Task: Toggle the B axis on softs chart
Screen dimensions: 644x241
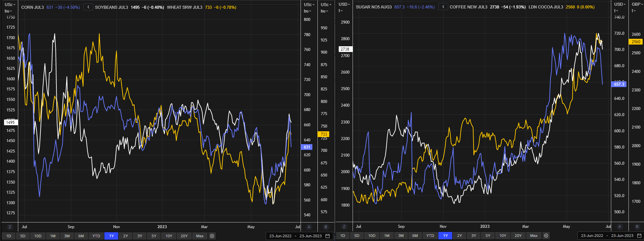Action: click(637, 226)
